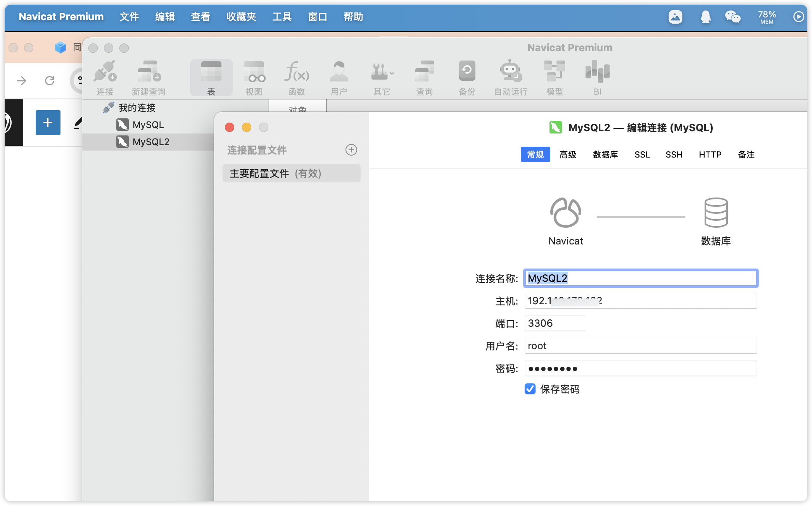The width and height of the screenshot is (812, 506).
Task: Open the 自动运行 (Automation) toolbar icon
Action: [511, 78]
